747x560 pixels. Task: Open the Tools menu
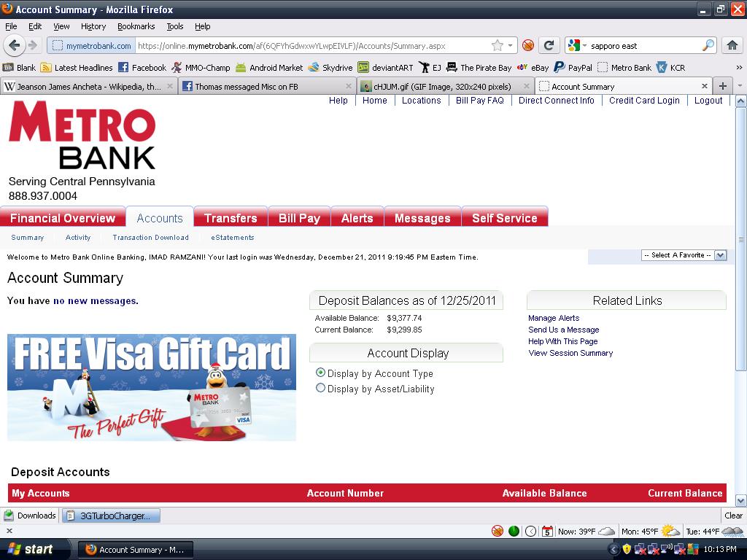click(175, 26)
